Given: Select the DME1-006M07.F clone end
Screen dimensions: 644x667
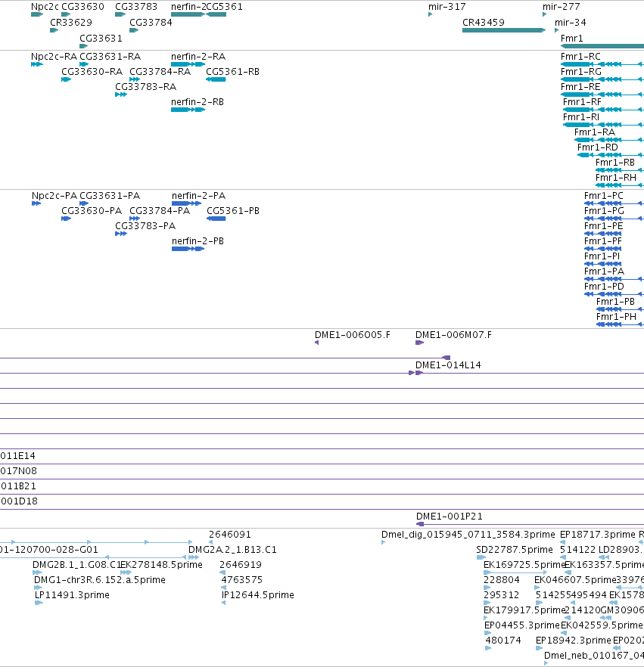Looking at the screenshot, I should click(419, 343).
